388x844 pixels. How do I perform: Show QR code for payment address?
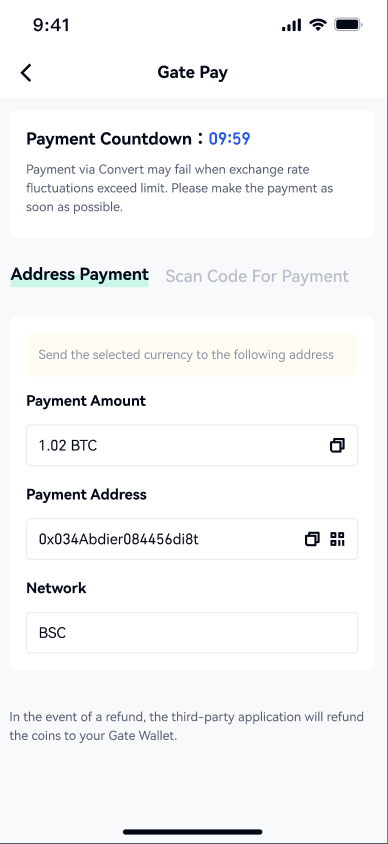(x=337, y=539)
